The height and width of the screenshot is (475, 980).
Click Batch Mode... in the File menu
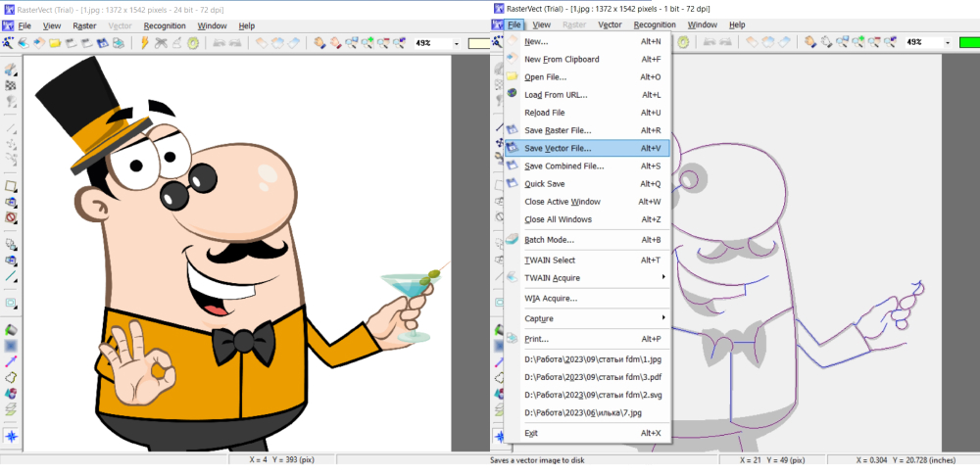549,240
